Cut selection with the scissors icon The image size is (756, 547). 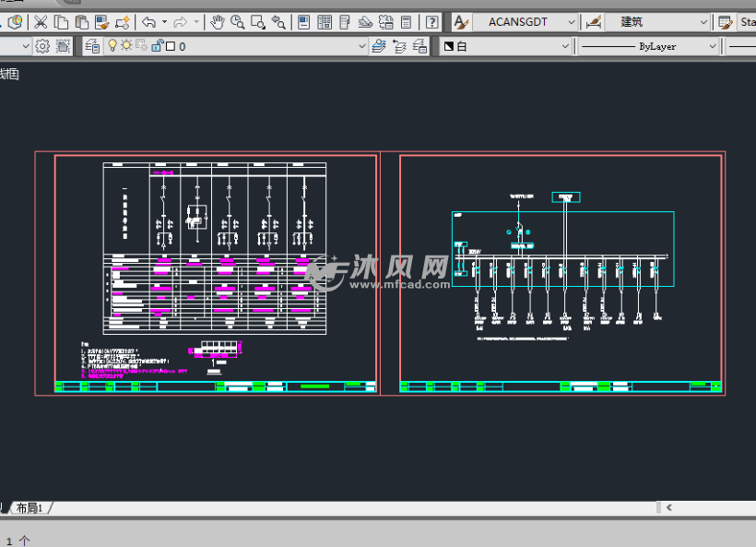coord(41,22)
